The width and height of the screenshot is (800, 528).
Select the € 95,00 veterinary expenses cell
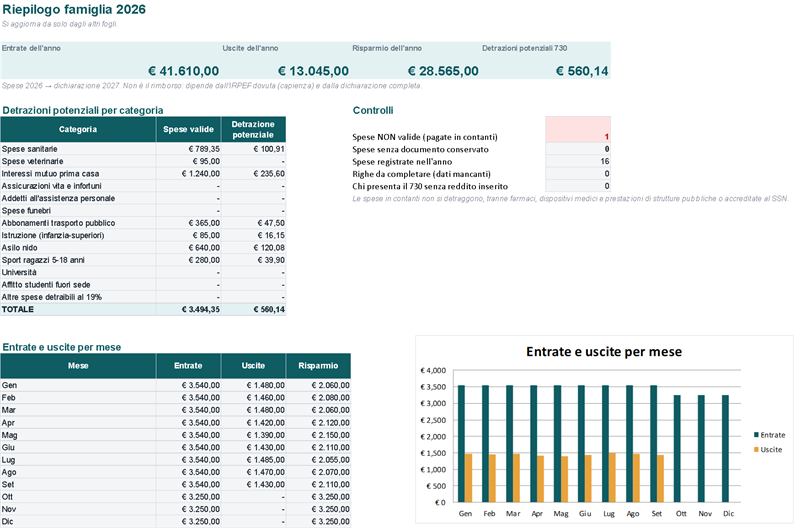click(x=188, y=161)
